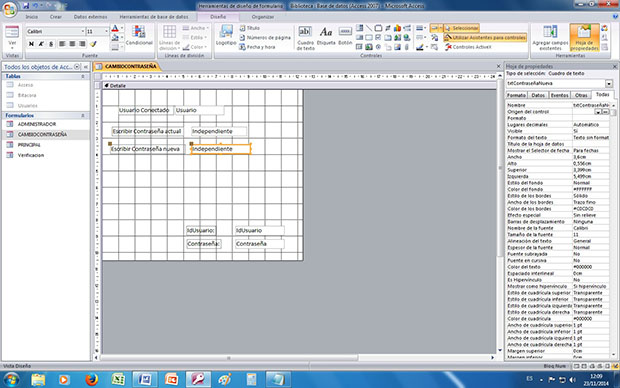This screenshot has width=620, height=388.
Task: Pick the Botón control tool
Action: point(345,36)
